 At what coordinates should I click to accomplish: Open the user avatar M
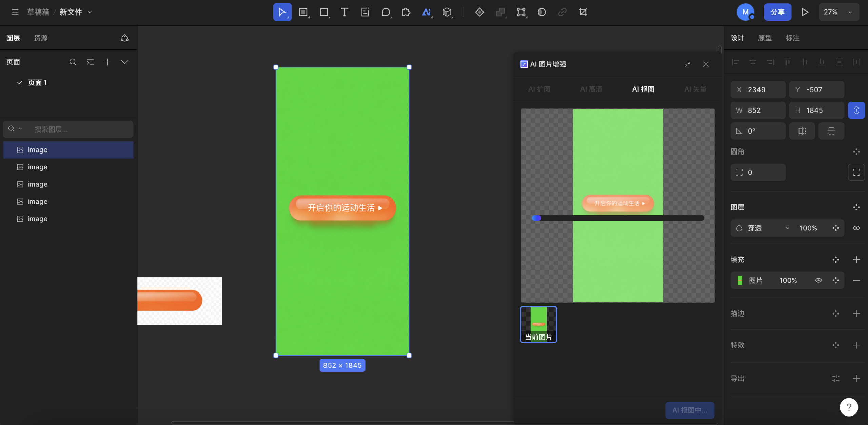click(745, 12)
